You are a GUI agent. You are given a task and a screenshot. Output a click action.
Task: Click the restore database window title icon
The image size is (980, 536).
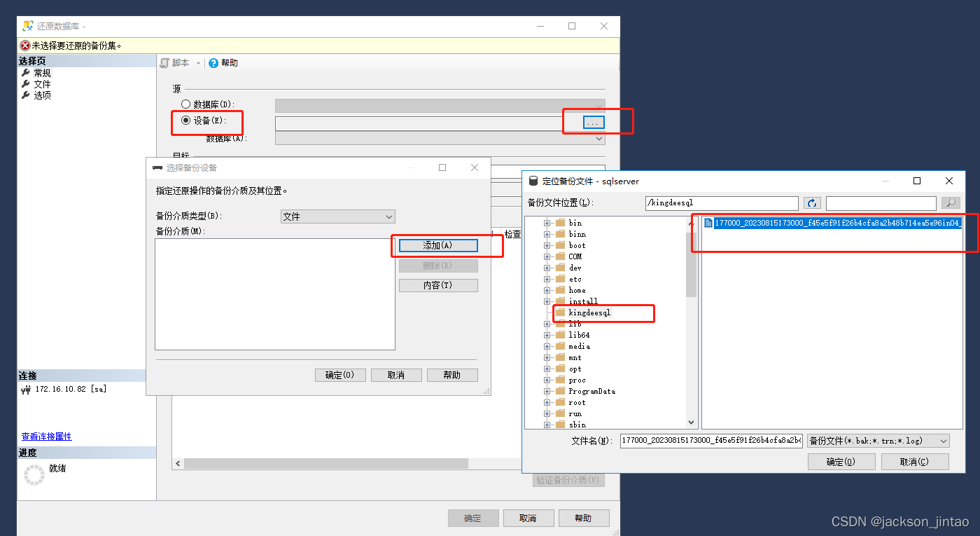pos(28,26)
